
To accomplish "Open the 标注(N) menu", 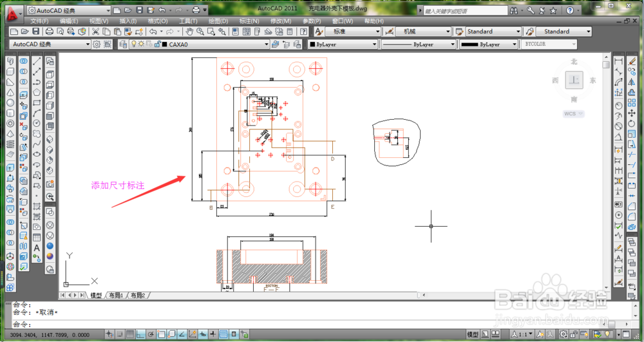I will [x=249, y=21].
